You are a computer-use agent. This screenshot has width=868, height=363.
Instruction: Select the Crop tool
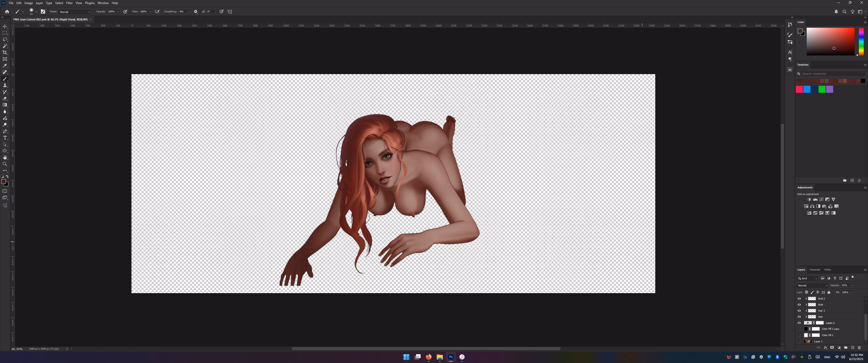(x=5, y=52)
